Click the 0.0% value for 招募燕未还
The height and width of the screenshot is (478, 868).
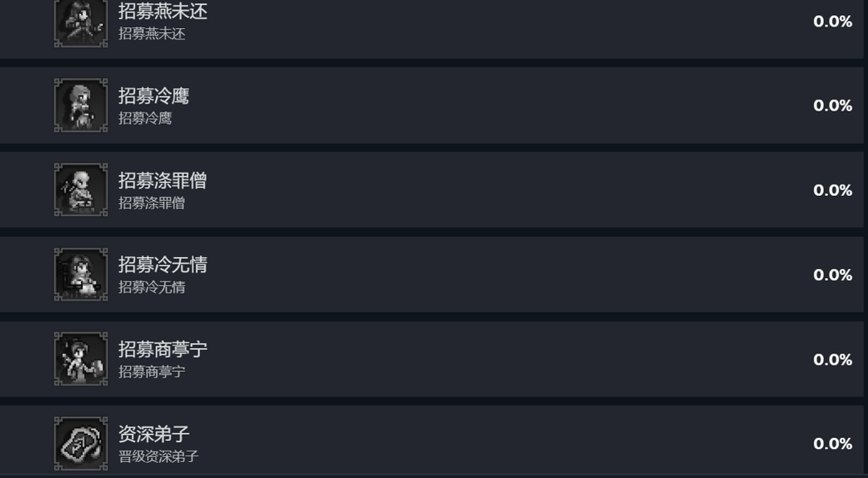coord(832,22)
